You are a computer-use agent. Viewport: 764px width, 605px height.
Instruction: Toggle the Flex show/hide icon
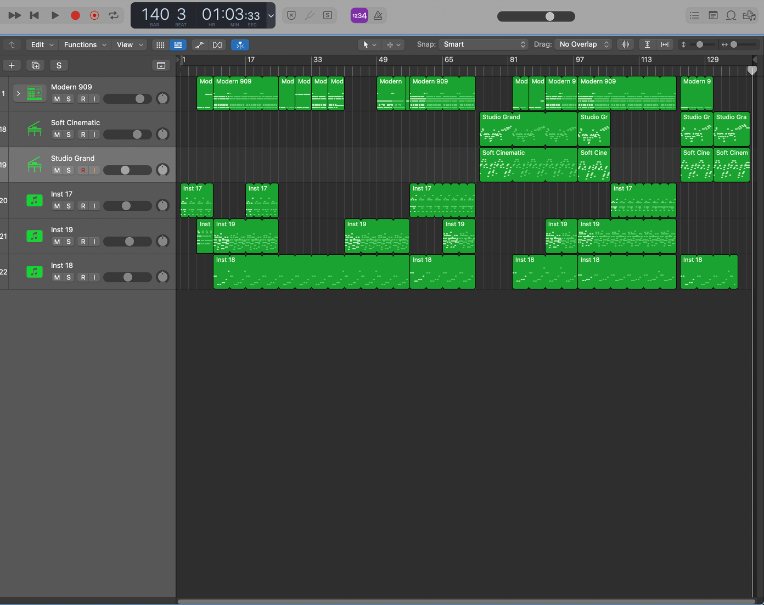[217, 45]
